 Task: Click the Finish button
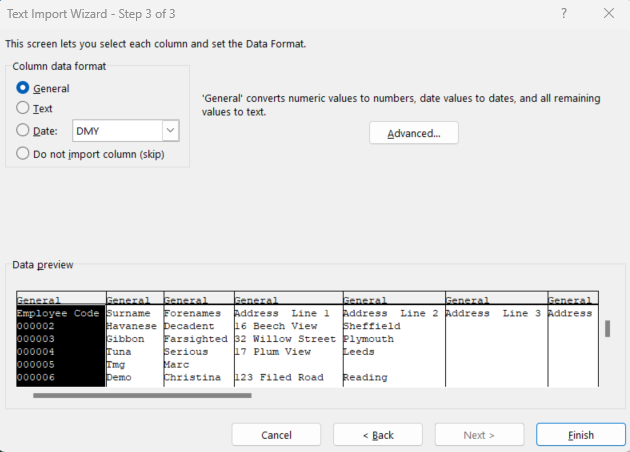tap(581, 435)
